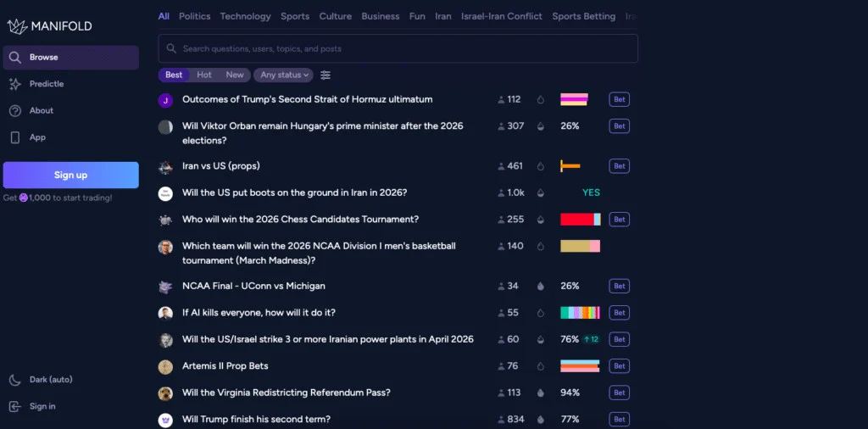Click the App phone icon
The height and width of the screenshot is (429, 868).
[x=15, y=137]
